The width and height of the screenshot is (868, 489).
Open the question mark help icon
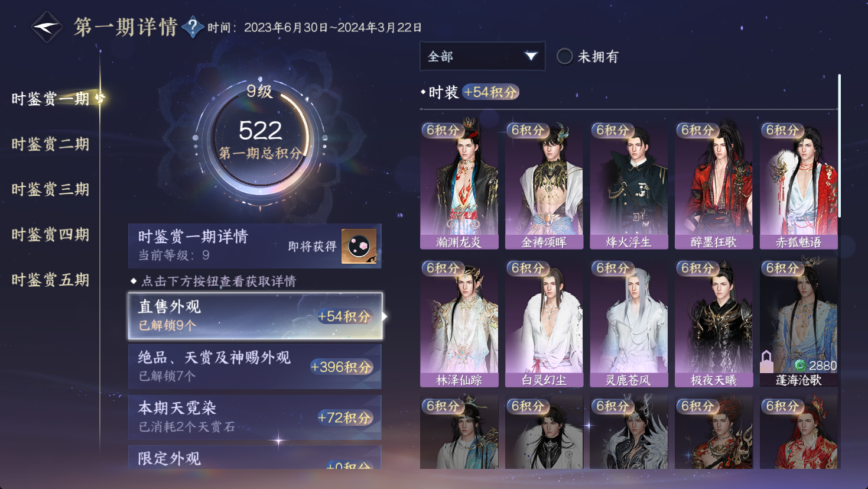pos(193,27)
